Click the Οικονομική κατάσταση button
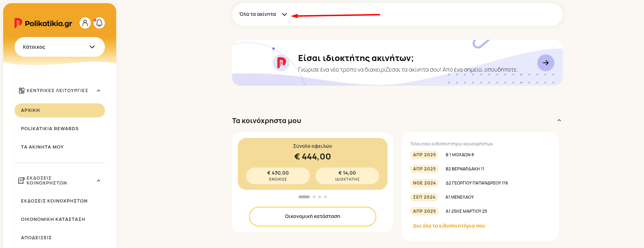 (313, 217)
